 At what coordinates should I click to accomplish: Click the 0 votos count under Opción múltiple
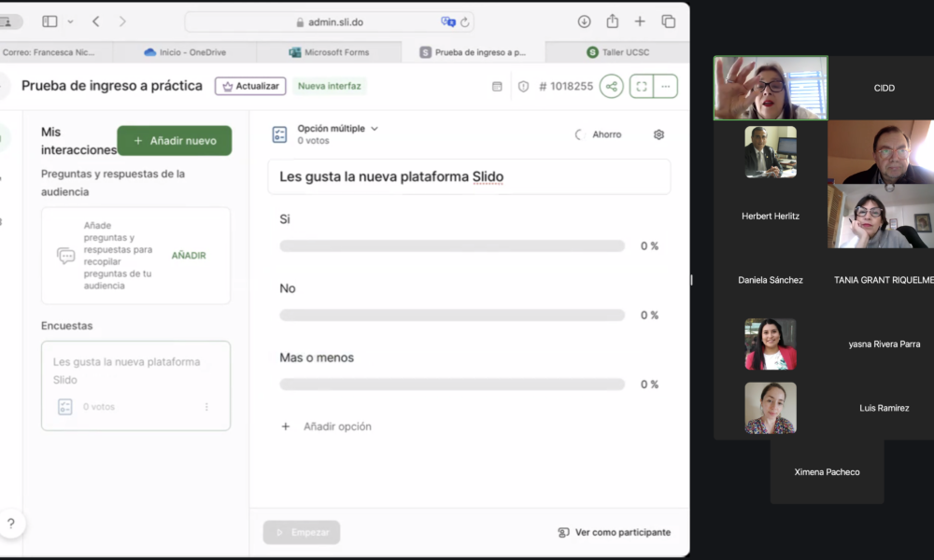(313, 140)
